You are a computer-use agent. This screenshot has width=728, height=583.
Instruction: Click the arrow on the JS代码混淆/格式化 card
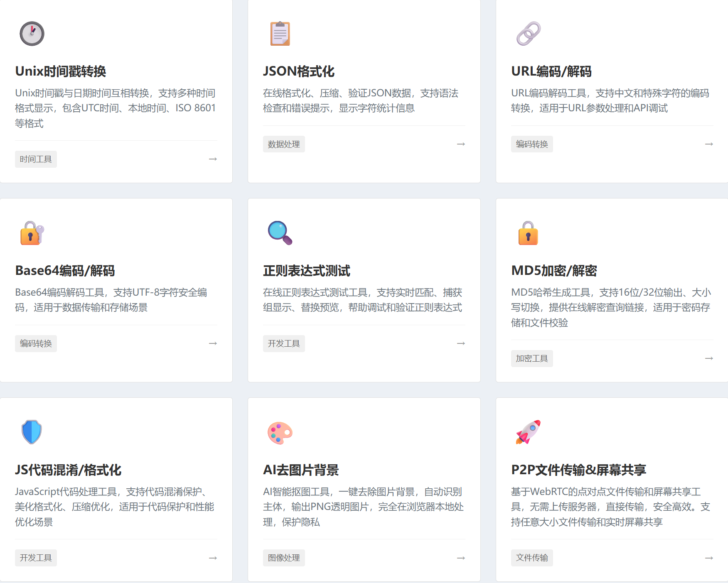click(x=213, y=558)
